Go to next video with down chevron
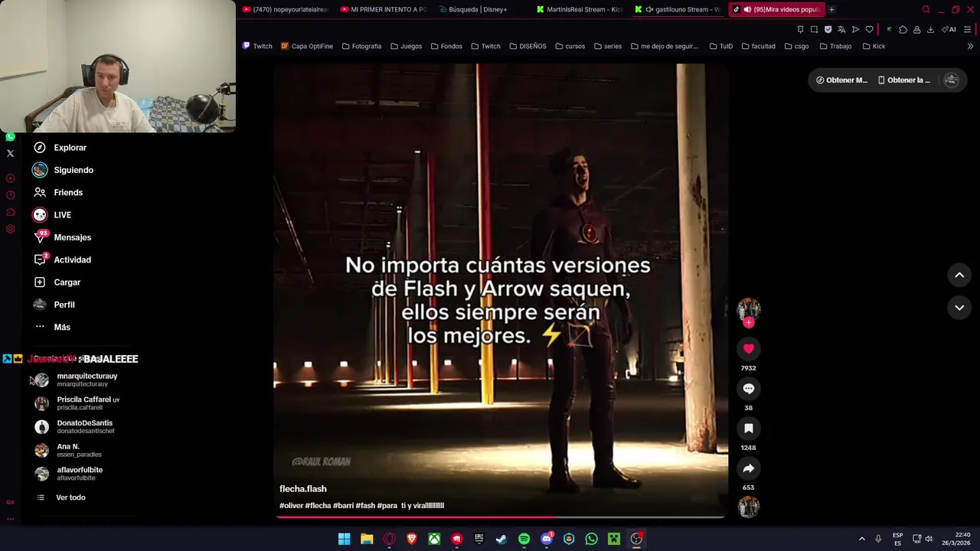This screenshot has width=980, height=551. pos(959,308)
